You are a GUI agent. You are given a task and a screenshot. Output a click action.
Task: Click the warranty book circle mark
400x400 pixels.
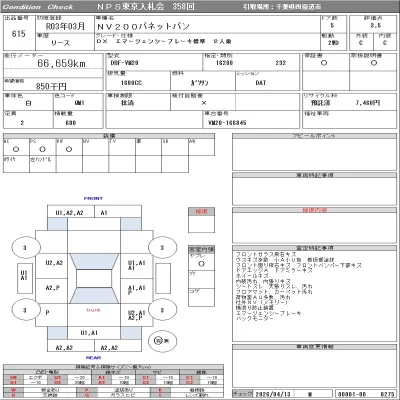324,63
